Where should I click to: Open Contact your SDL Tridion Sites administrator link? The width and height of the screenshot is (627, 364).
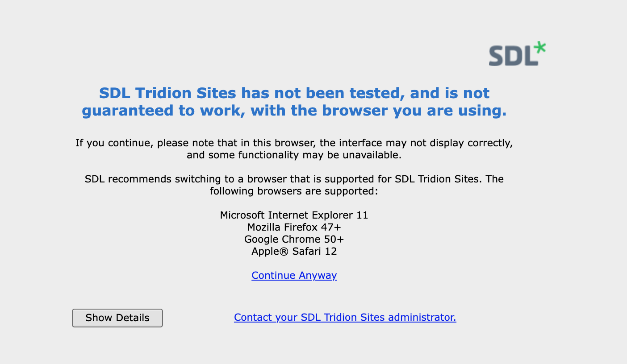click(345, 317)
